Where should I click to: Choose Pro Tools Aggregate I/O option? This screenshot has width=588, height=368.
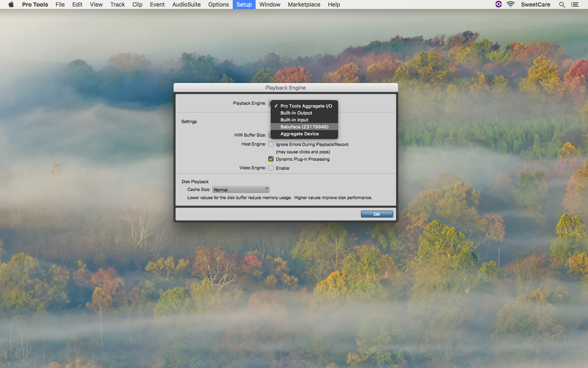pyautogui.click(x=306, y=106)
